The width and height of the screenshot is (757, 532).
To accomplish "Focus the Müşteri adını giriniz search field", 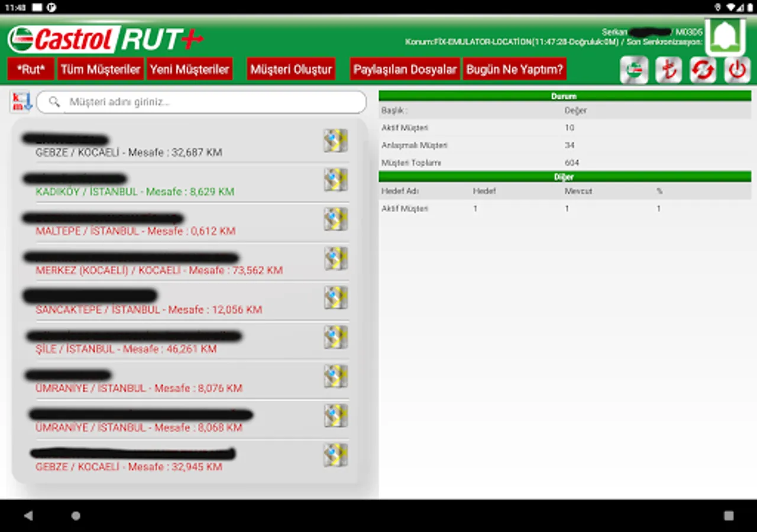I will point(201,102).
